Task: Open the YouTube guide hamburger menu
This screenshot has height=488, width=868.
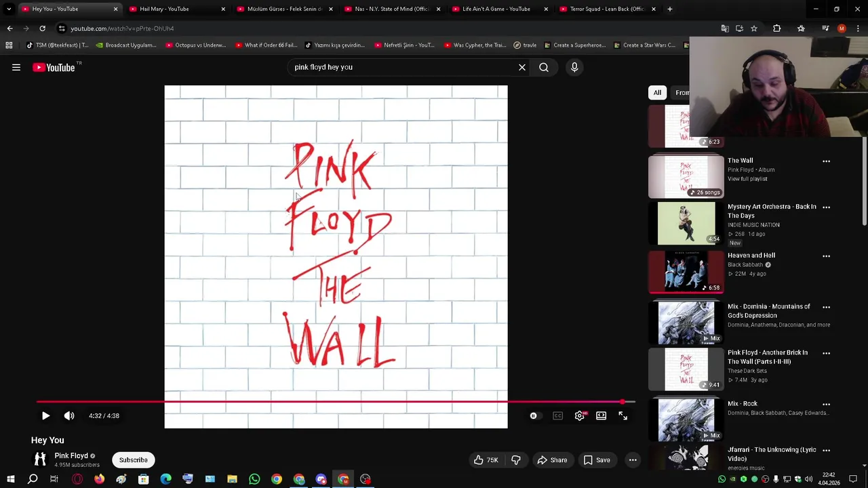Action: click(x=16, y=67)
